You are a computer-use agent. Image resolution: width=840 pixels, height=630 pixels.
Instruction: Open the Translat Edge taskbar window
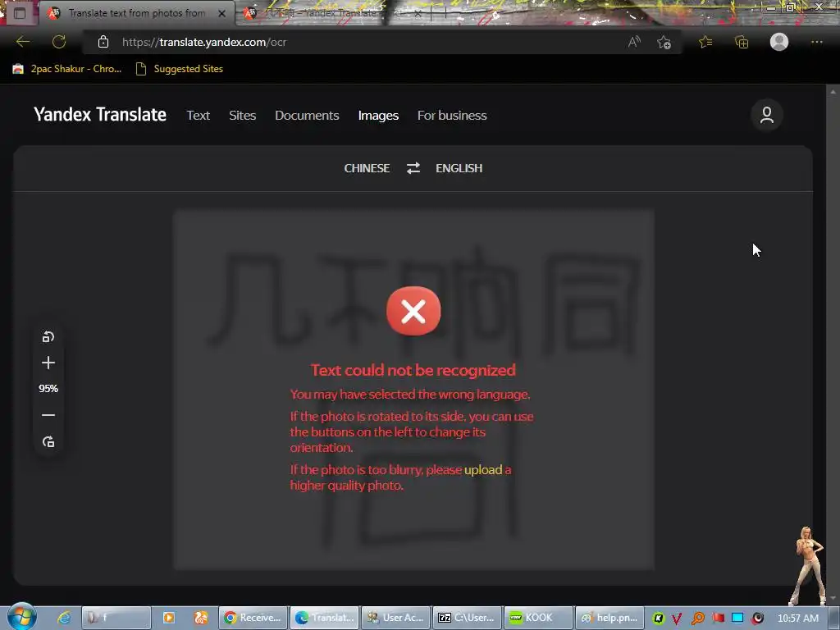[325, 618]
